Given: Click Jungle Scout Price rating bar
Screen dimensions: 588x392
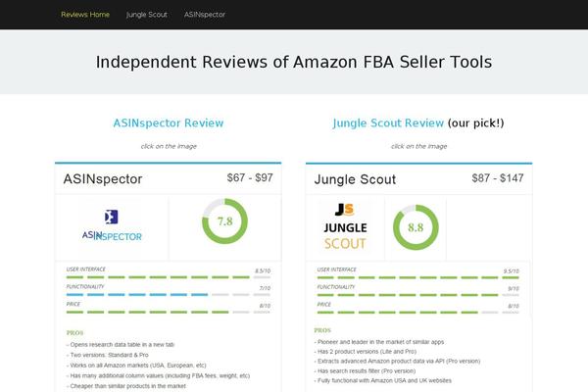Looking at the screenshot, I should (x=418, y=313).
